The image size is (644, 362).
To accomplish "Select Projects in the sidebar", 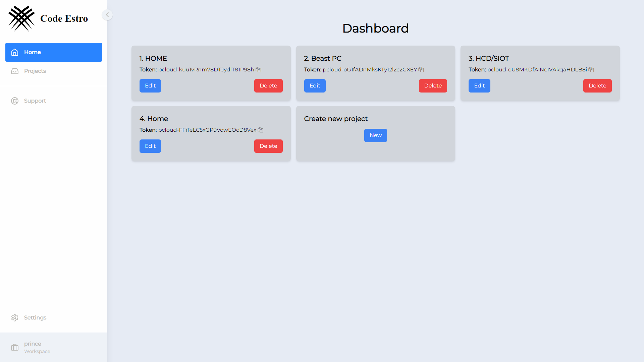I will point(35,71).
